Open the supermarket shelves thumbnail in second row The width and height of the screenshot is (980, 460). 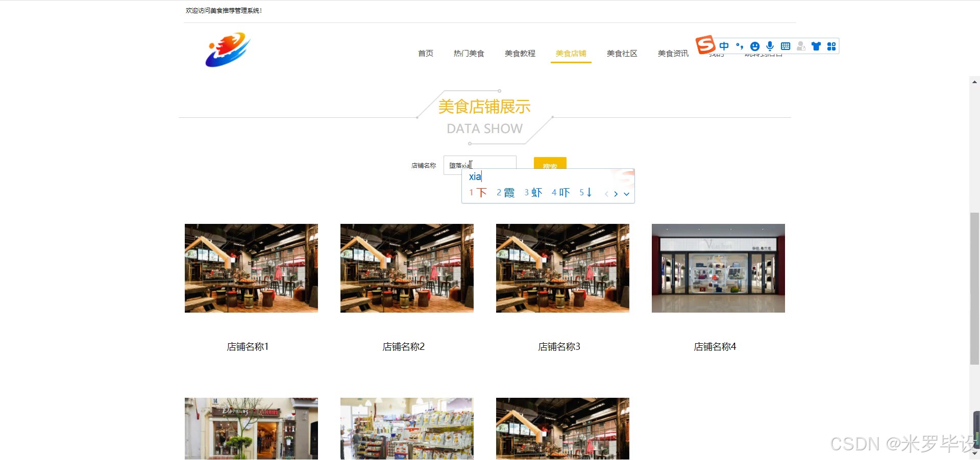pos(407,428)
